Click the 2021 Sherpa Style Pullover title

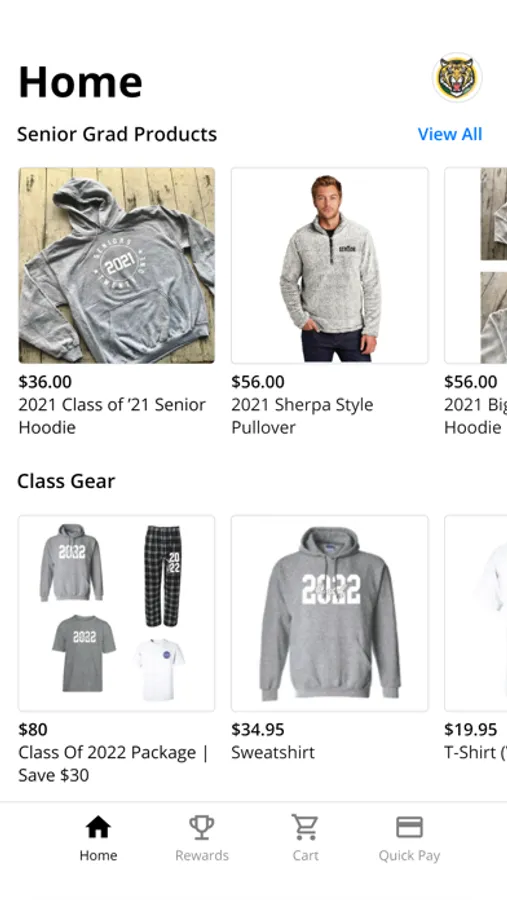pyautogui.click(x=302, y=416)
